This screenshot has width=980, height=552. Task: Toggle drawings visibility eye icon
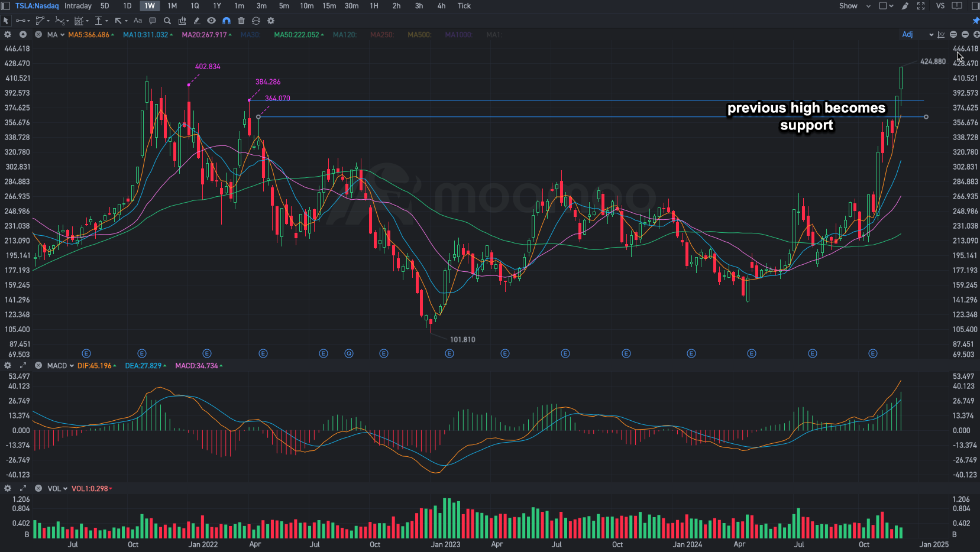[211, 21]
